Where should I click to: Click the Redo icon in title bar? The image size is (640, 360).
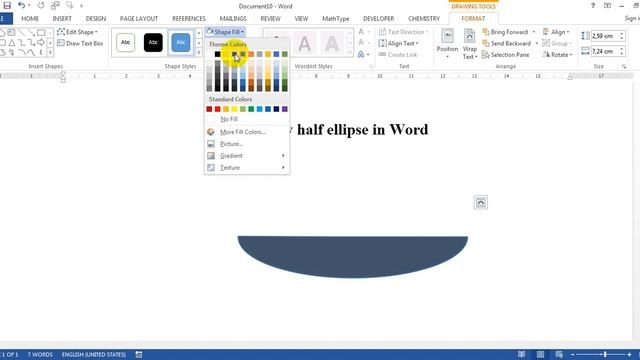[41, 6]
